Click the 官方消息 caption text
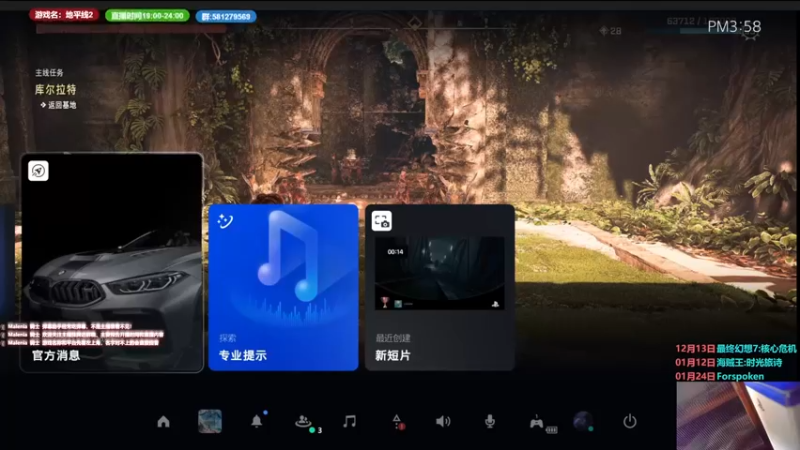800x450 pixels. (x=56, y=356)
